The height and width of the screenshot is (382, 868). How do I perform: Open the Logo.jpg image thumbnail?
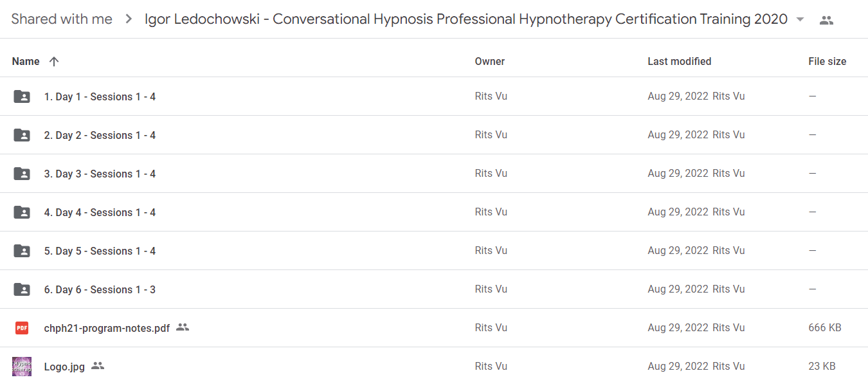point(22,367)
